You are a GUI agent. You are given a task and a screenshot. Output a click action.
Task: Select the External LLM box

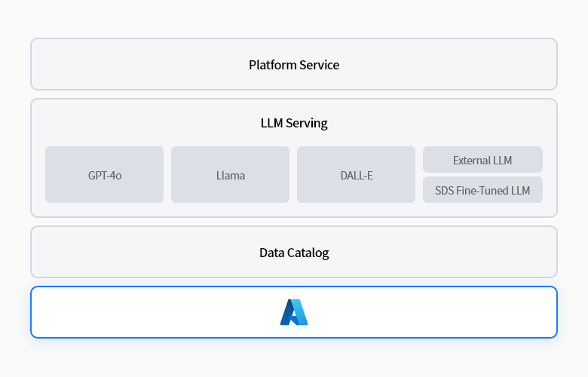pos(482,160)
